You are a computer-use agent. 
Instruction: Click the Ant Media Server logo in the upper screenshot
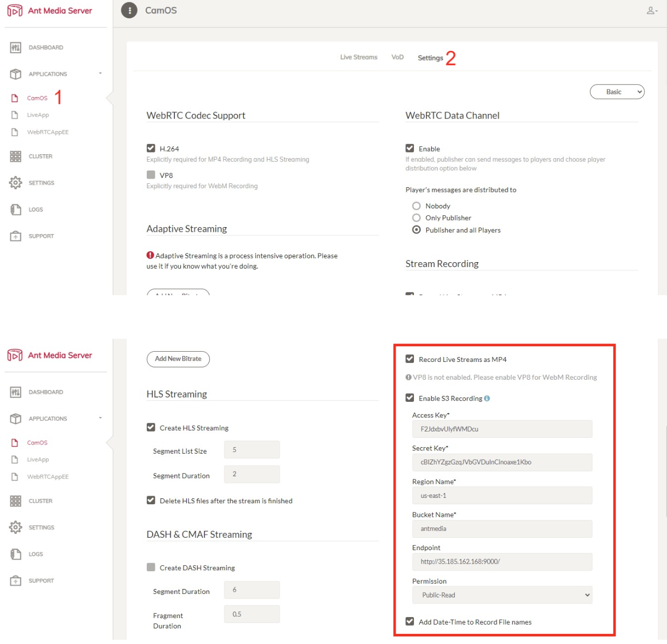point(50,11)
